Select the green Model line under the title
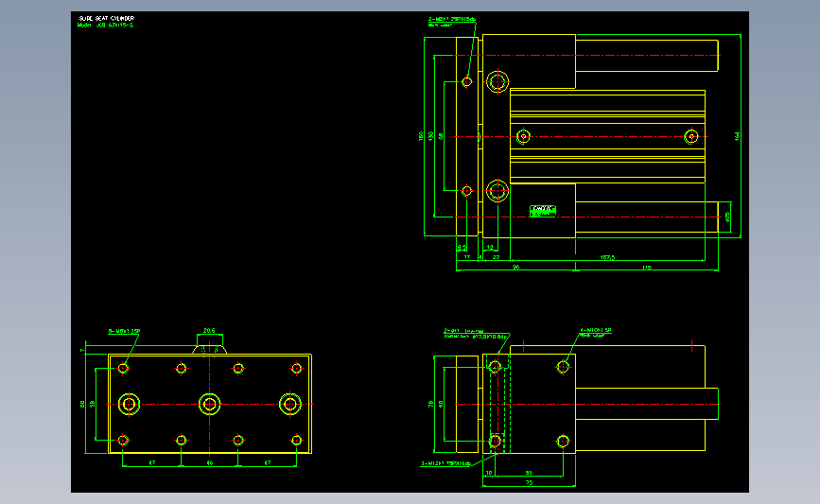Screen dimensions: 820x504 click(105, 26)
